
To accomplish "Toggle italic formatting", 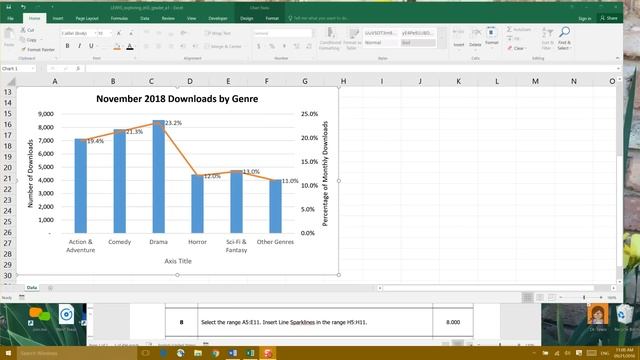I will 80,46.
